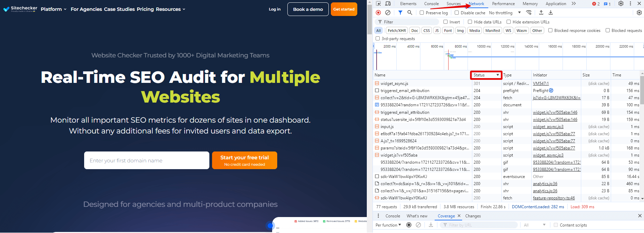Open analytics.js:36 initiator link for collect?t=dc

pyautogui.click(x=545, y=184)
